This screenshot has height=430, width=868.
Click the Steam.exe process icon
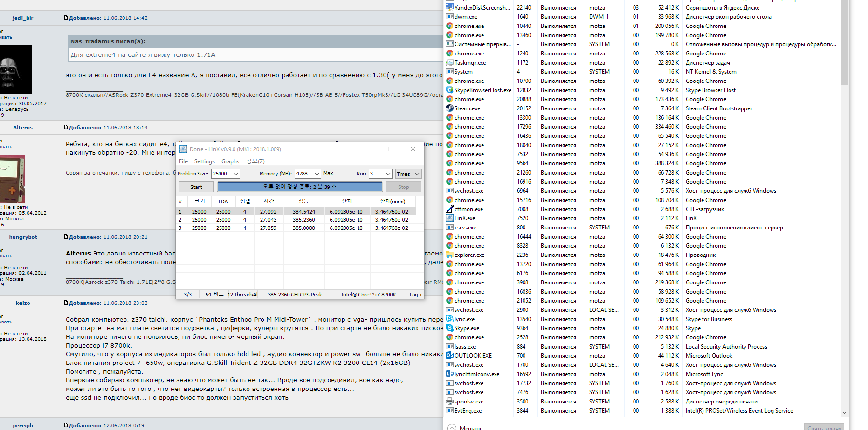point(450,108)
